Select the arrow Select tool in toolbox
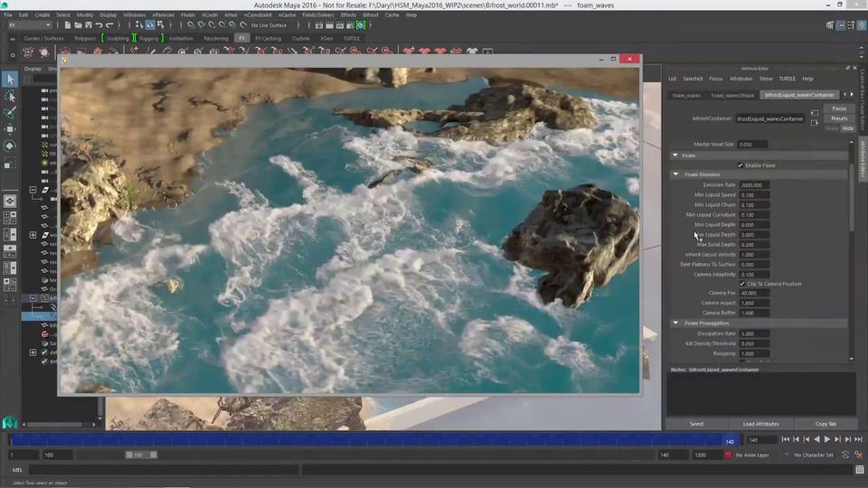The width and height of the screenshot is (868, 488). click(x=10, y=80)
